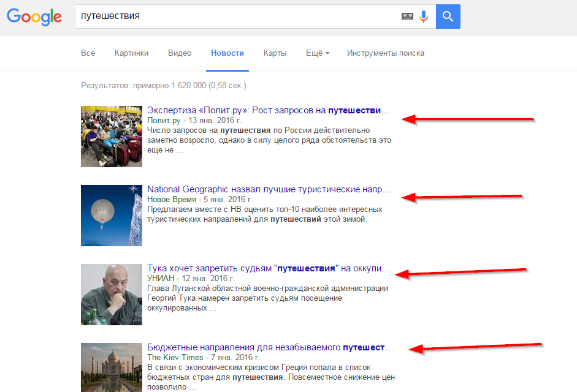Viewport: 577px width, 392px height.
Task: Click the УНИАН source label
Action: [x=161, y=278]
